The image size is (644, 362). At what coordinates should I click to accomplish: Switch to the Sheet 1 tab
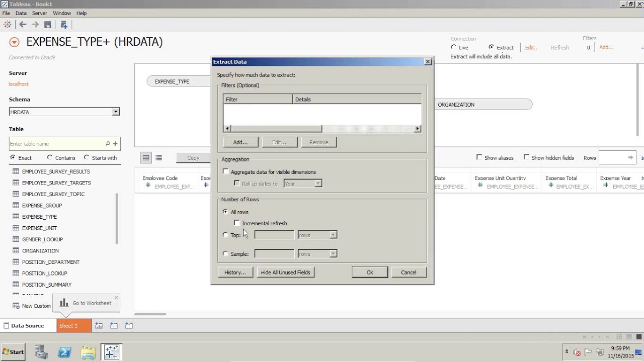point(74,326)
